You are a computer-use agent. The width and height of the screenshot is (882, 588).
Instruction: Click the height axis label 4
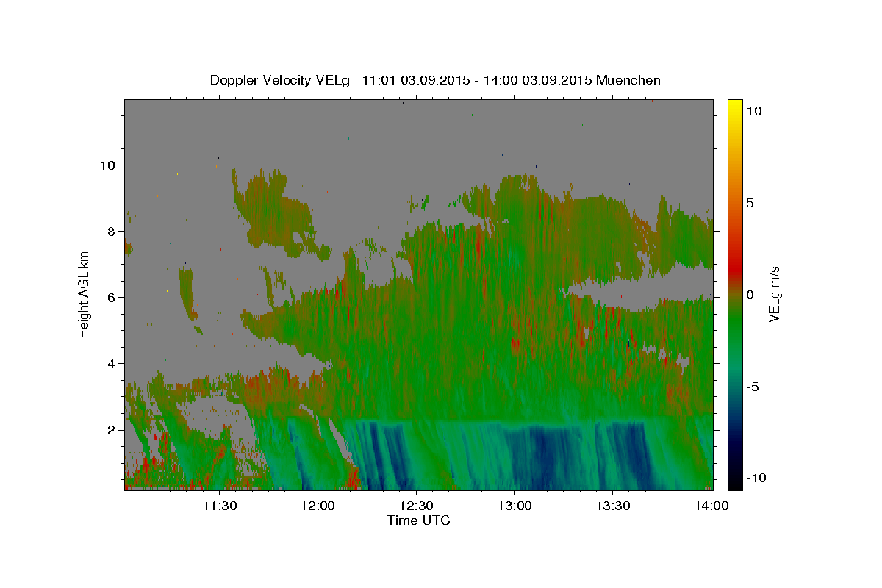pyautogui.click(x=111, y=363)
